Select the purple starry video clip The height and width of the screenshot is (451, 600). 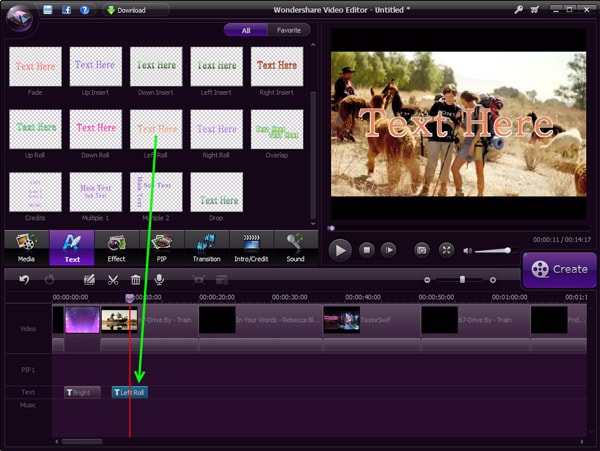(x=82, y=319)
